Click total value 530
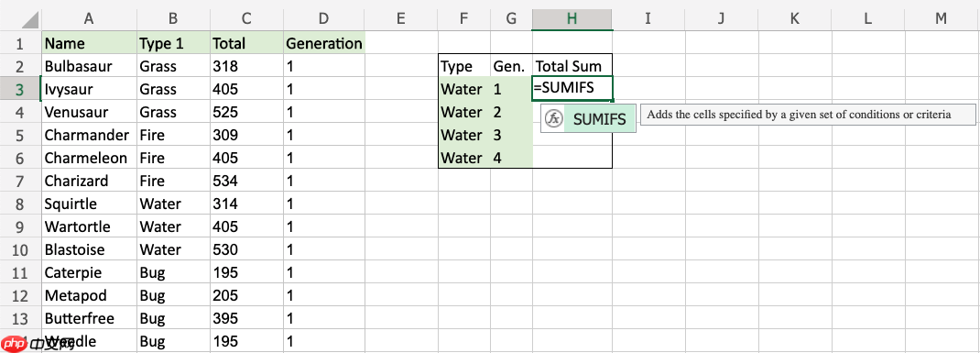This screenshot has width=980, height=353. (247, 249)
